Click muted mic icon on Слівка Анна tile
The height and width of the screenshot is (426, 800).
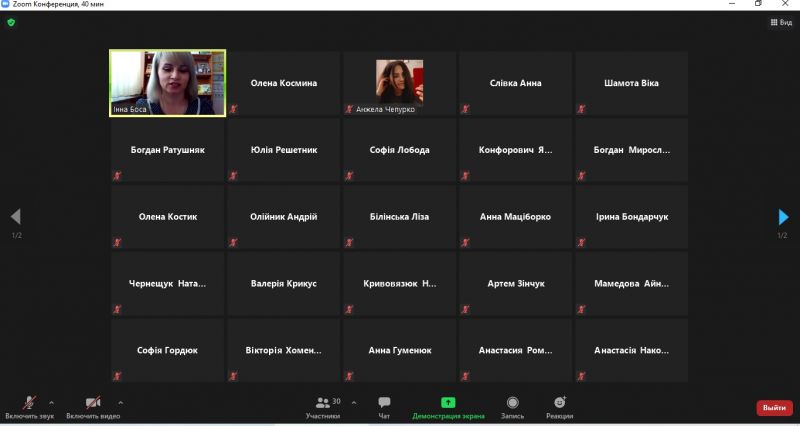(465, 109)
